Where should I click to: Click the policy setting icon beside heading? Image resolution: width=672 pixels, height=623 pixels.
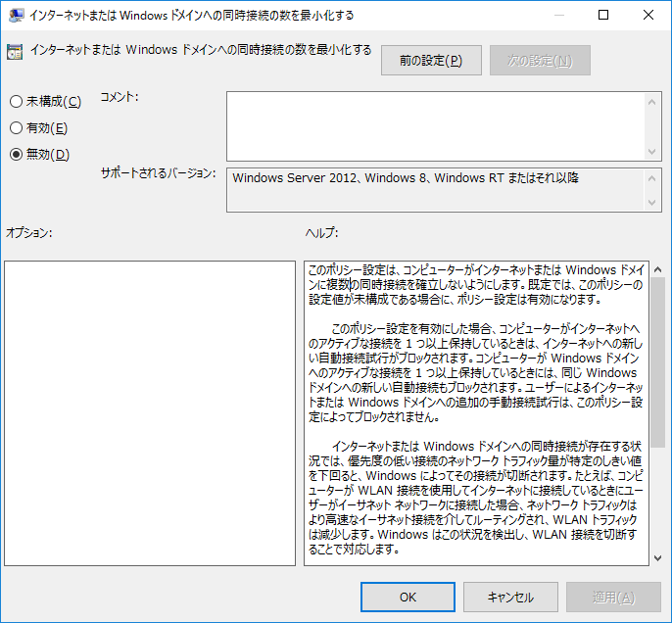tap(15, 52)
